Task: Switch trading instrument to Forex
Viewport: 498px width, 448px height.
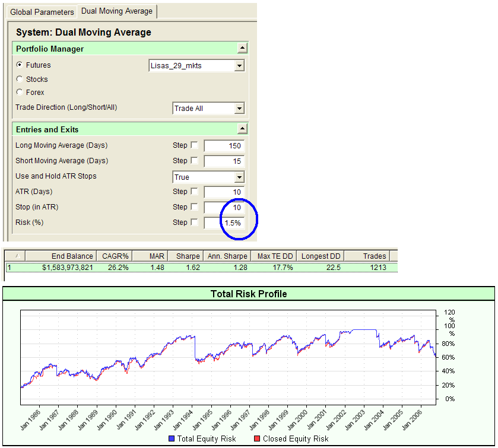Action: click(x=19, y=93)
